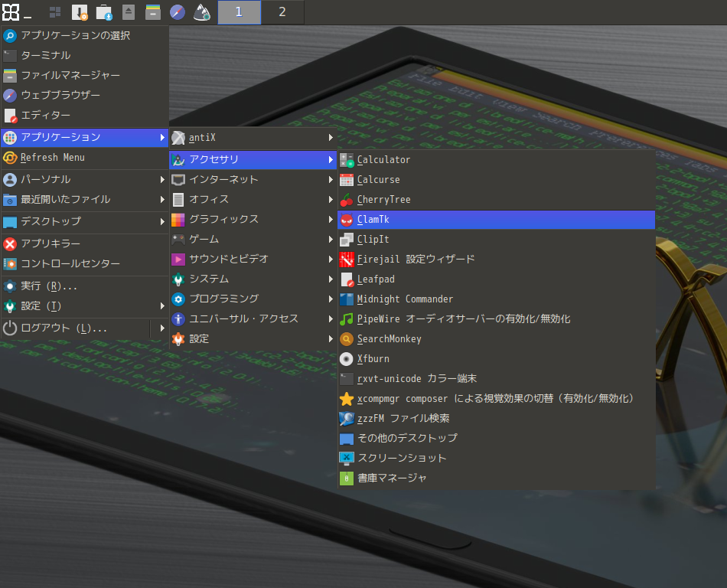Open コントロールセンター
The height and width of the screenshot is (588, 727).
pyautogui.click(x=84, y=263)
